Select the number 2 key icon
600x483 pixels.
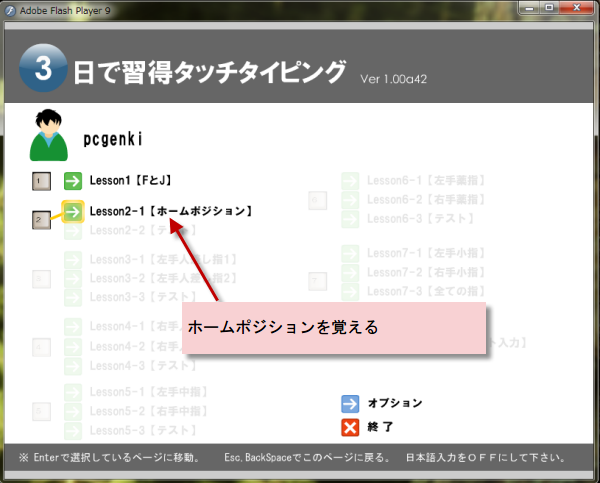tap(41, 218)
